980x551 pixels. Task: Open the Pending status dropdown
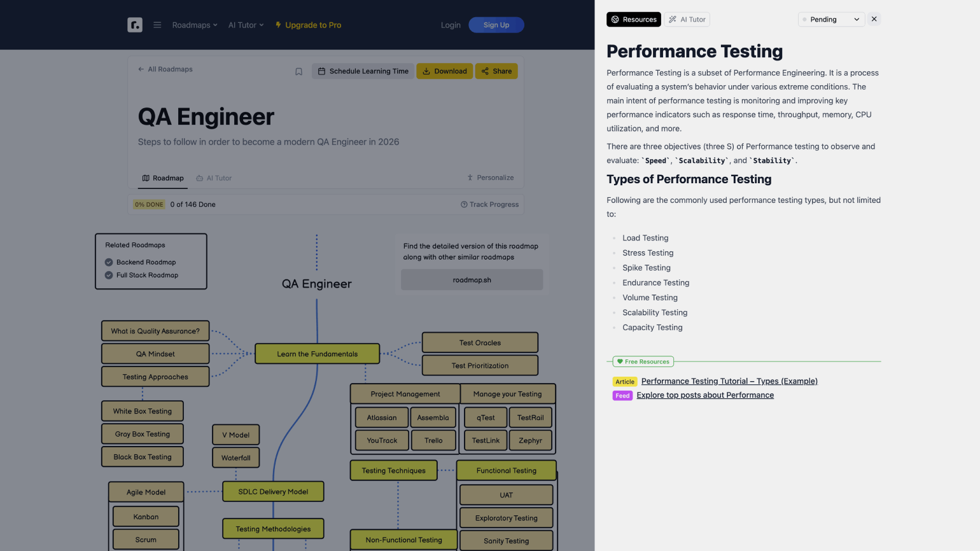[x=831, y=19]
